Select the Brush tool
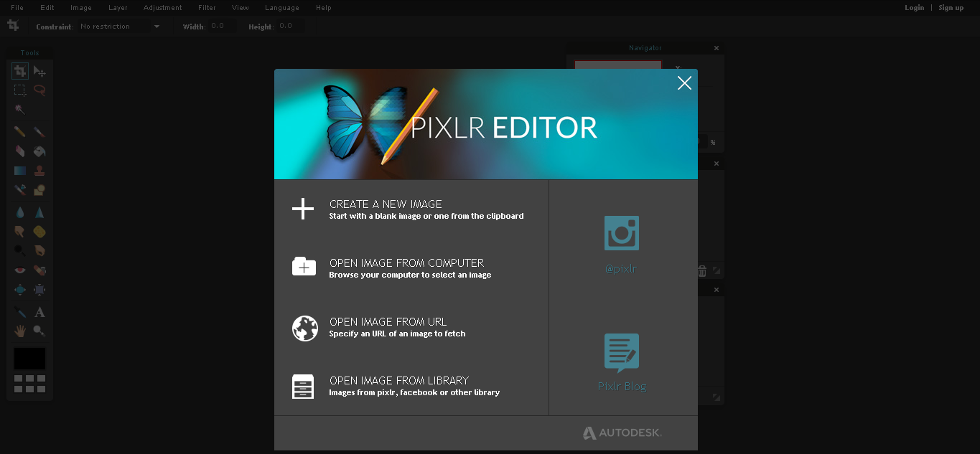 coord(39,132)
